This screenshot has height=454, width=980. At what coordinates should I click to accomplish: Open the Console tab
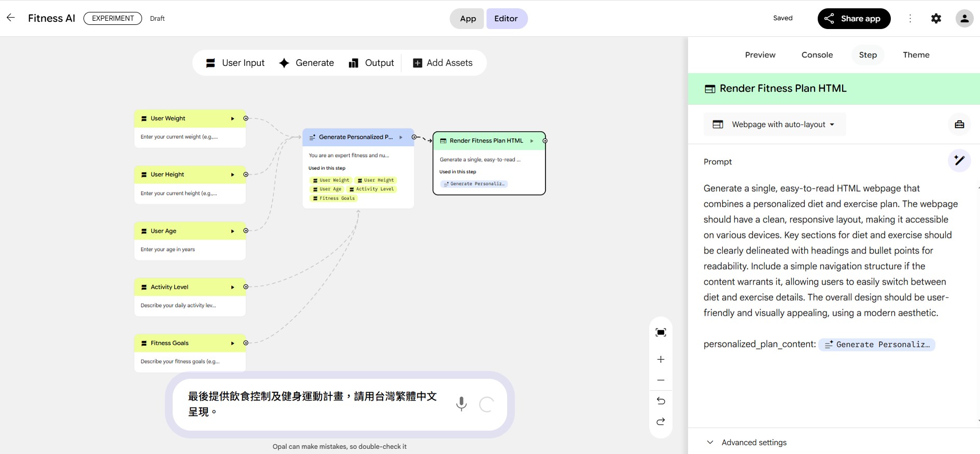pyautogui.click(x=817, y=55)
